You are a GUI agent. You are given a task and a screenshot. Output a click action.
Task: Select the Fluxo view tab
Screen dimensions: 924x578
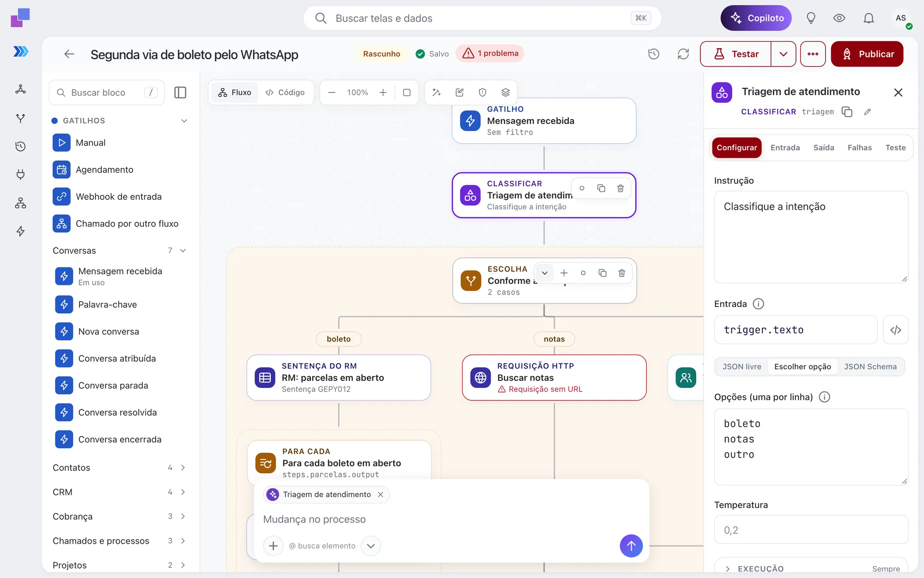coord(235,92)
